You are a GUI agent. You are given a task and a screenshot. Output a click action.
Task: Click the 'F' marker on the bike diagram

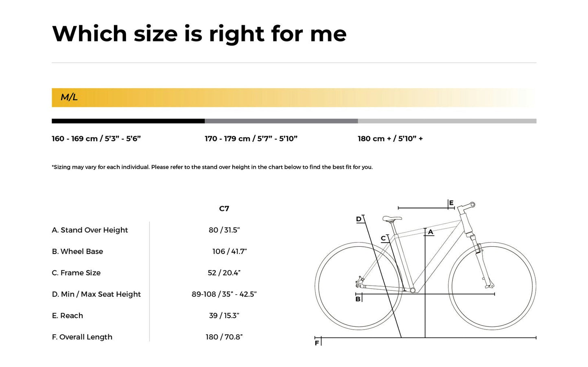tap(317, 343)
